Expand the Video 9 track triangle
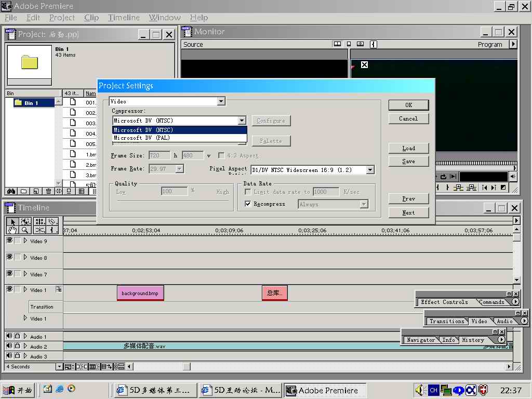Viewport: 532px width, 399px height. click(25, 241)
